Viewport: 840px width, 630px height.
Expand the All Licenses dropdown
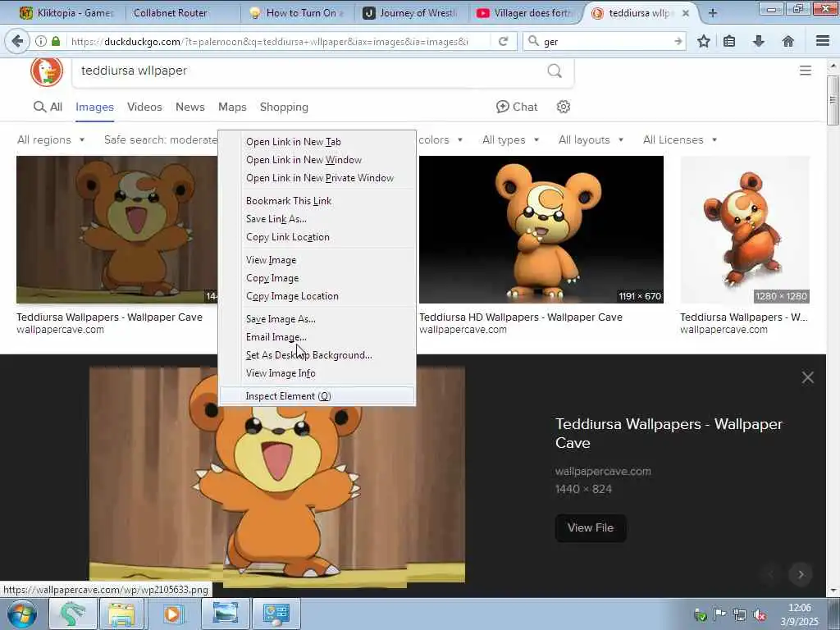pyautogui.click(x=680, y=139)
